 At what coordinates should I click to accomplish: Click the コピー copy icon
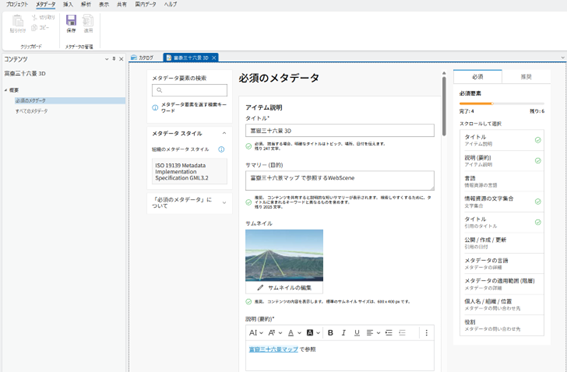(35, 27)
